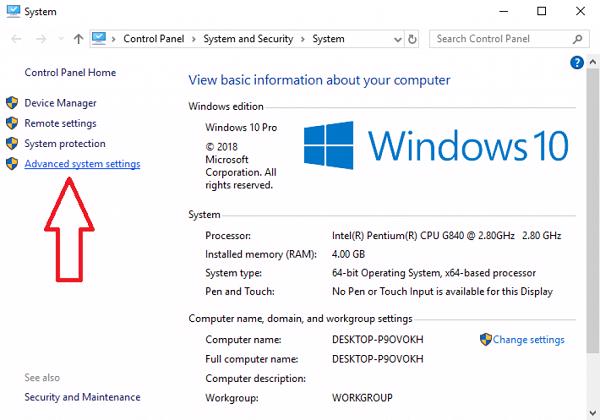Click the Remote settings shield icon
This screenshot has height=420, width=600.
click(13, 124)
